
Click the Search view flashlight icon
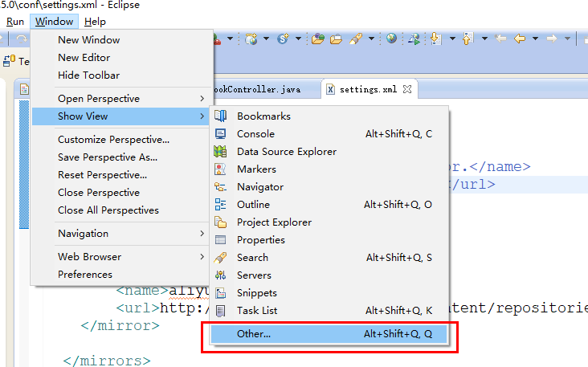pos(220,258)
